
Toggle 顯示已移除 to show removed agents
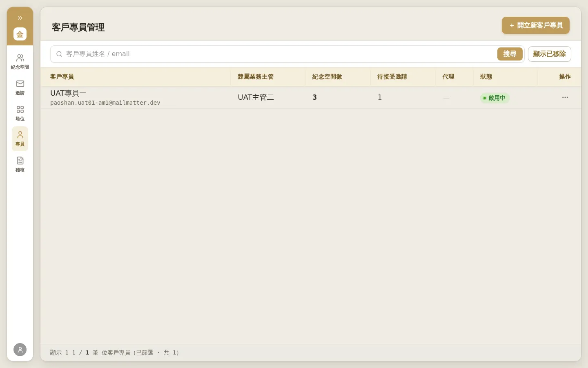point(550,54)
